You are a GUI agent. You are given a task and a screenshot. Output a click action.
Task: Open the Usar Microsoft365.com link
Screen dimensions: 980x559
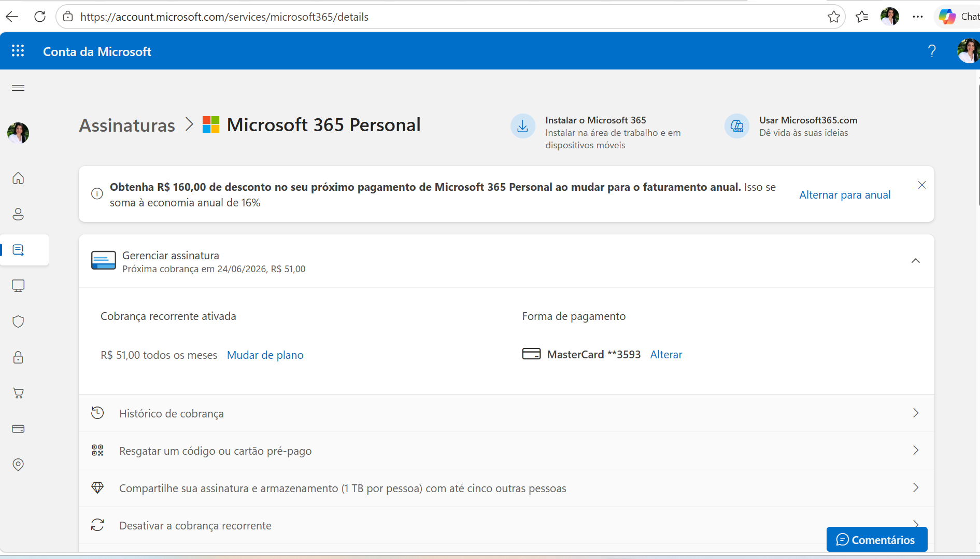click(808, 120)
